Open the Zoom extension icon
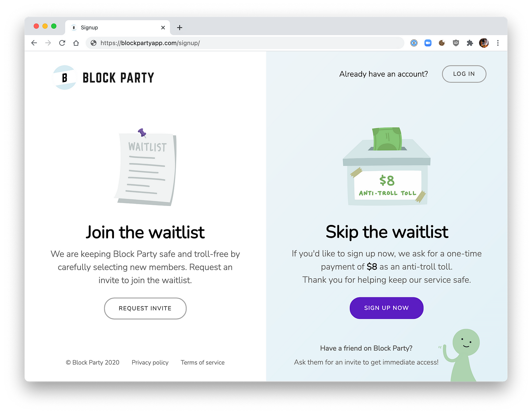Screen dimensions: 532x414 click(428, 43)
